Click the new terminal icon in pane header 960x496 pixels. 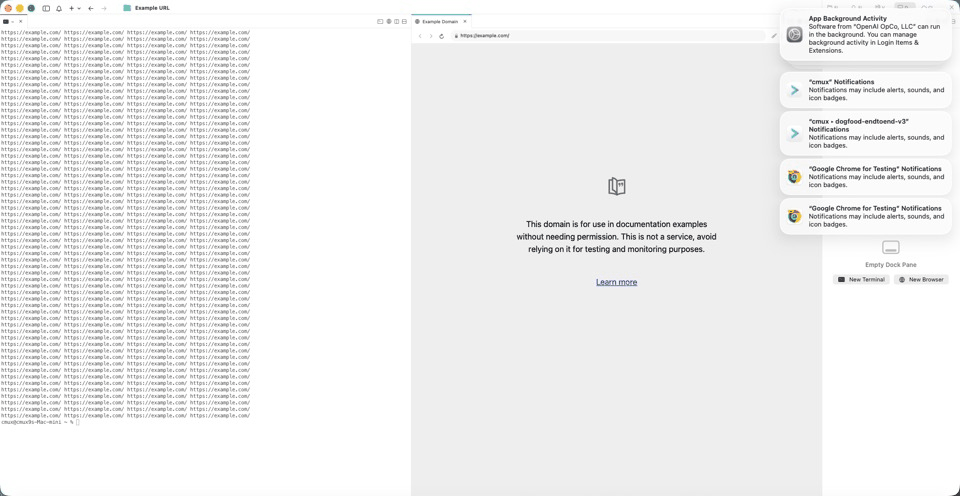pyautogui.click(x=380, y=21)
